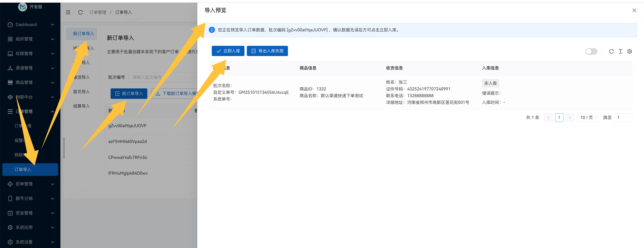Click the 立即入库 button
The height and width of the screenshot is (248, 644).
point(228,51)
